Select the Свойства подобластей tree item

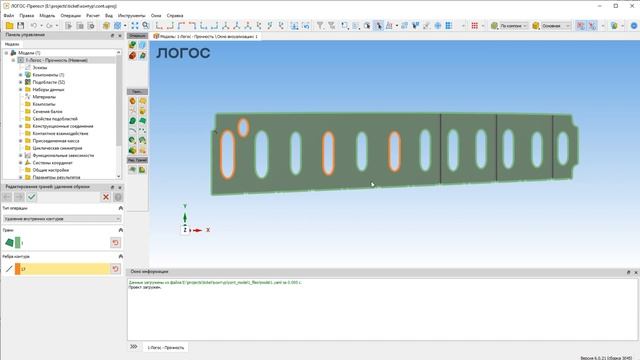[x=55, y=119]
